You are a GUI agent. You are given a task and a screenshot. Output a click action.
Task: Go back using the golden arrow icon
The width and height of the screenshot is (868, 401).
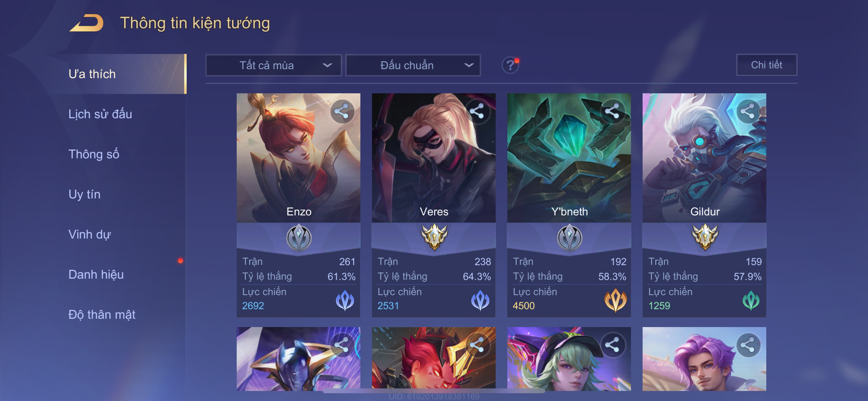point(87,23)
